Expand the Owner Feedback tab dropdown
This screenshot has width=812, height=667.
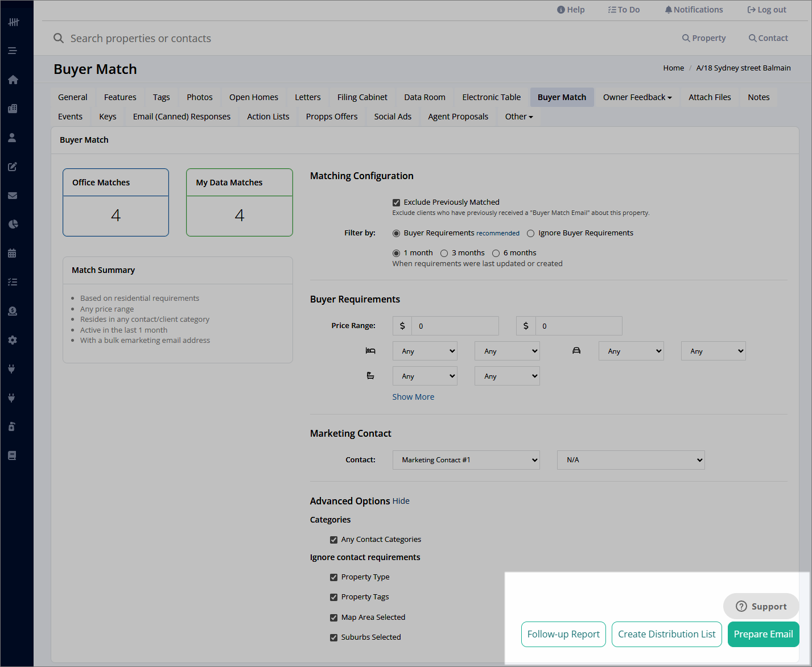[637, 97]
